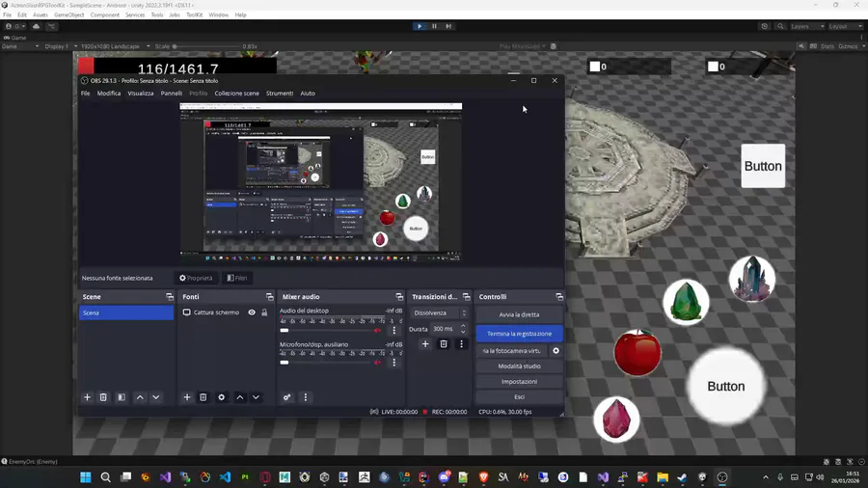Screen dimensions: 868x488
Task: Add a new scene in OBS Scene panel
Action: pos(87,397)
